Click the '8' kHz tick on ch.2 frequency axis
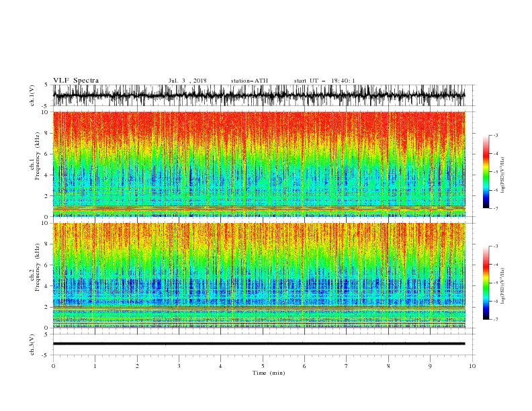The height and width of the screenshot is (411, 532). pyautogui.click(x=47, y=244)
